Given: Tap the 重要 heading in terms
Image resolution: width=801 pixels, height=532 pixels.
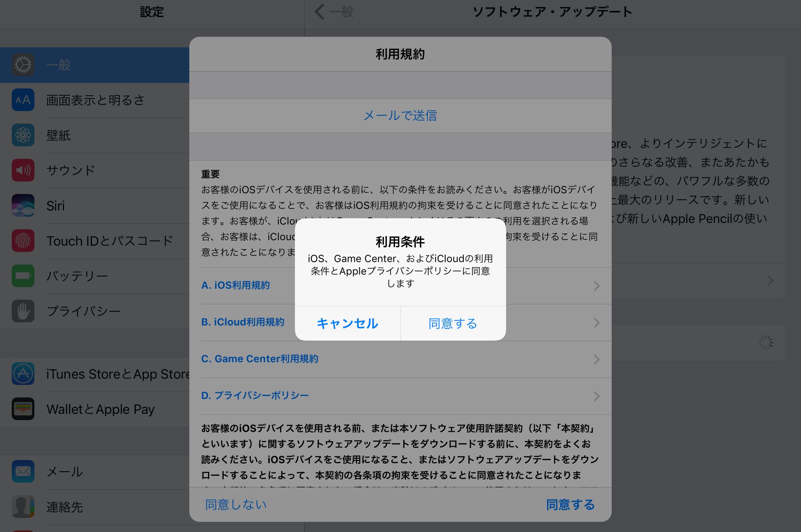Looking at the screenshot, I should coord(210,174).
